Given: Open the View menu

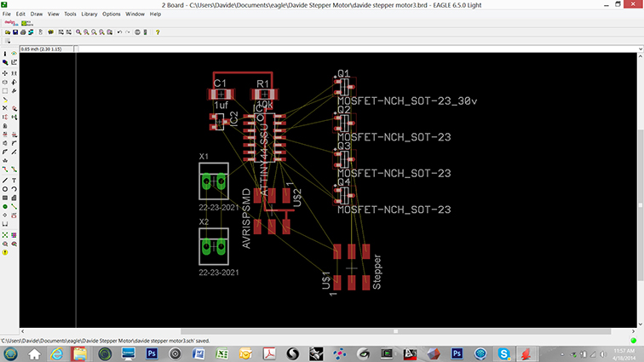Looking at the screenshot, I should [54, 14].
